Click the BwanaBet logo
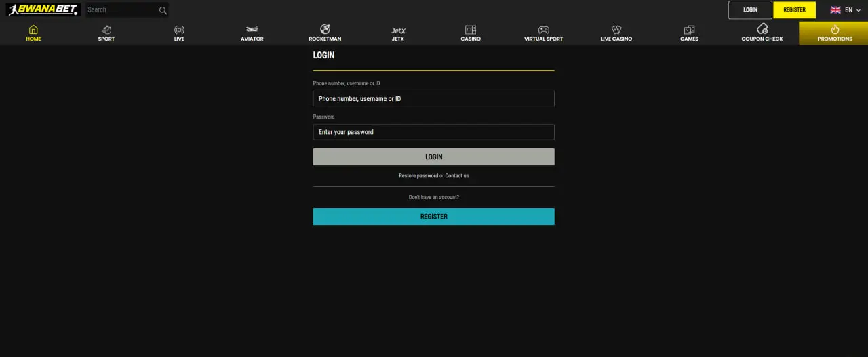868x357 pixels. point(43,9)
